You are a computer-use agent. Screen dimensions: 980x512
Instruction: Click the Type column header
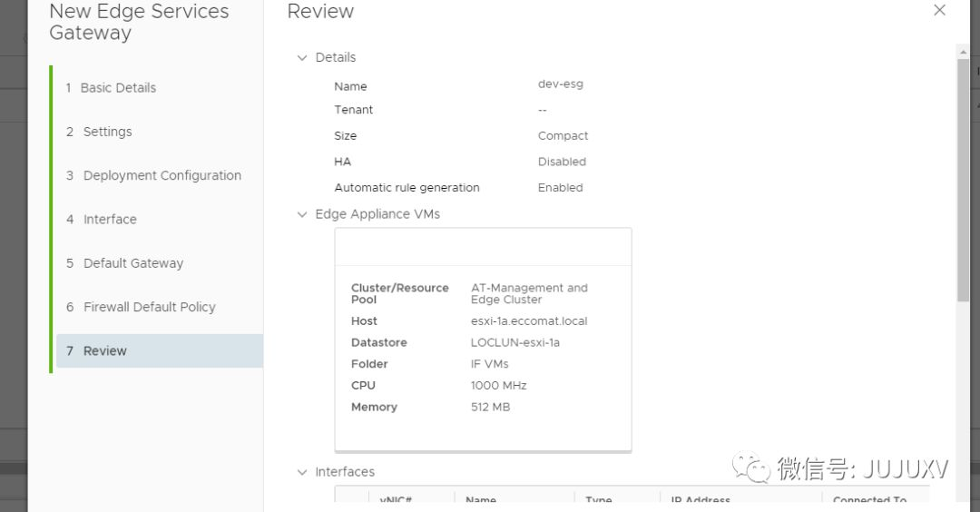coord(599,500)
